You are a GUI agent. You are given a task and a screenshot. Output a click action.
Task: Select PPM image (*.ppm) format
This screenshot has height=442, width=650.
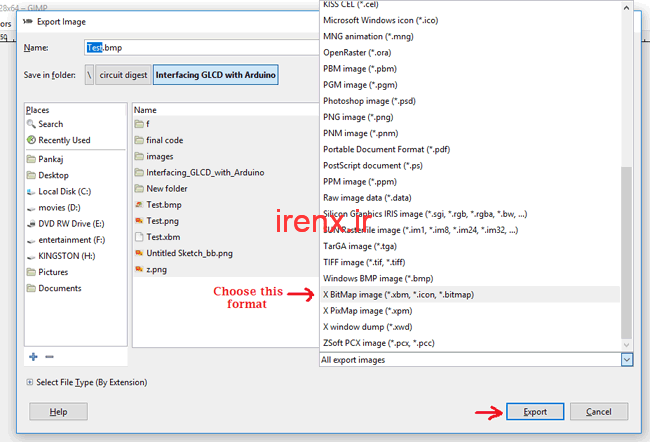coord(471,182)
